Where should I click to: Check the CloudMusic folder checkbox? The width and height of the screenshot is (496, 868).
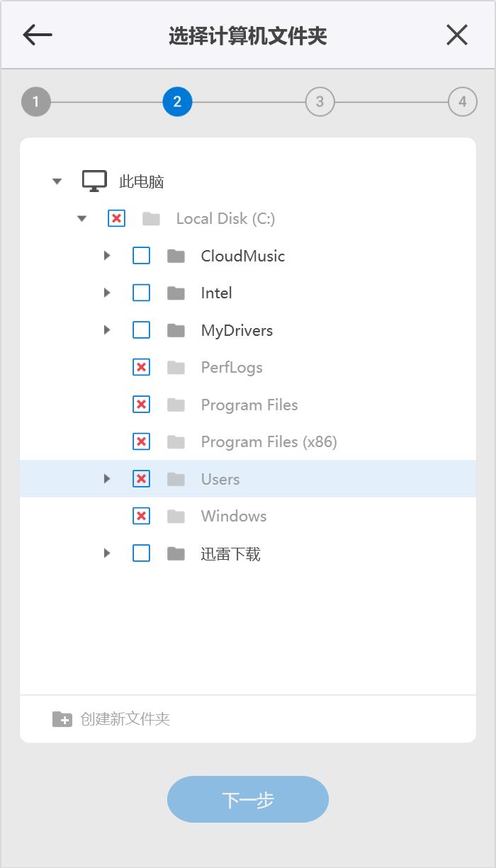pyautogui.click(x=141, y=255)
